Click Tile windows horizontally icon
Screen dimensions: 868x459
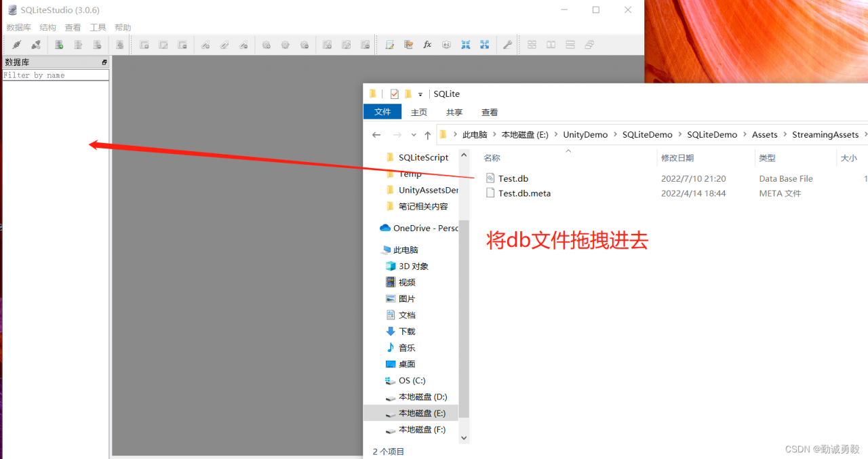tap(551, 45)
